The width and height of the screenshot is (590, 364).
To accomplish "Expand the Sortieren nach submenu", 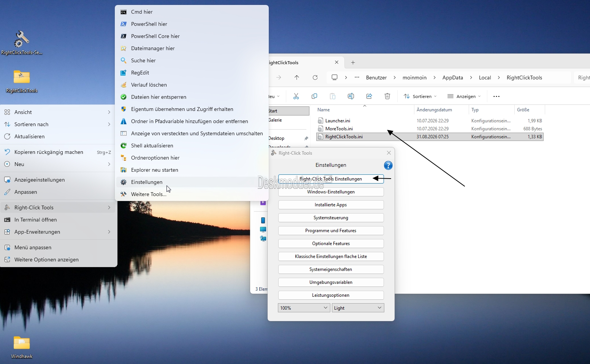I will 59,124.
